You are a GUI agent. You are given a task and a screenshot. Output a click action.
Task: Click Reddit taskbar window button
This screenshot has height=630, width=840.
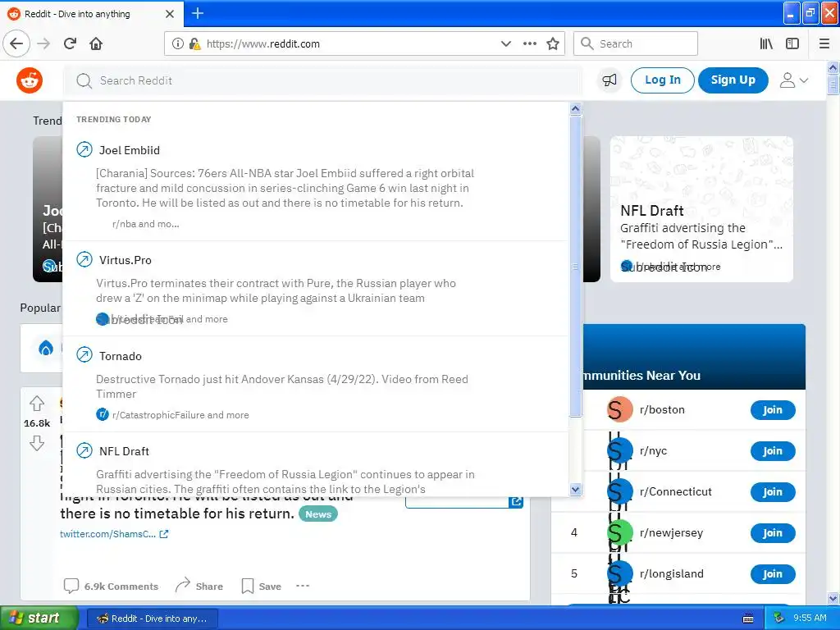[x=152, y=619]
